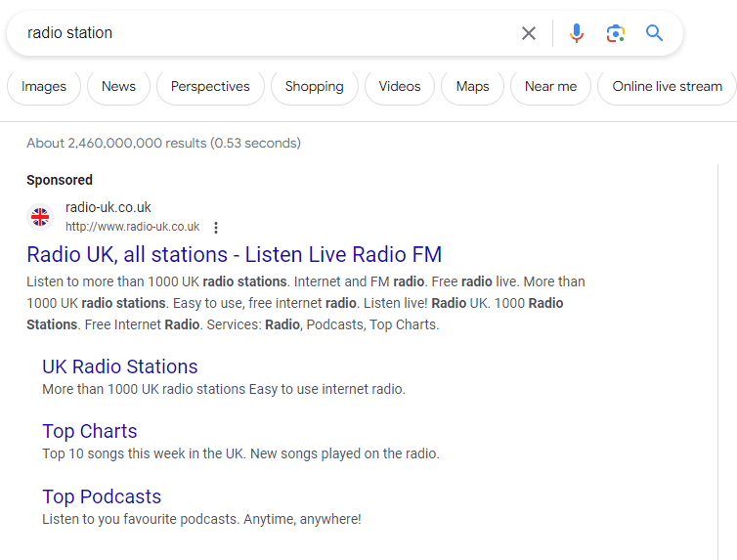This screenshot has width=737, height=560.
Task: Open the Top Charts sitelink
Action: click(90, 431)
